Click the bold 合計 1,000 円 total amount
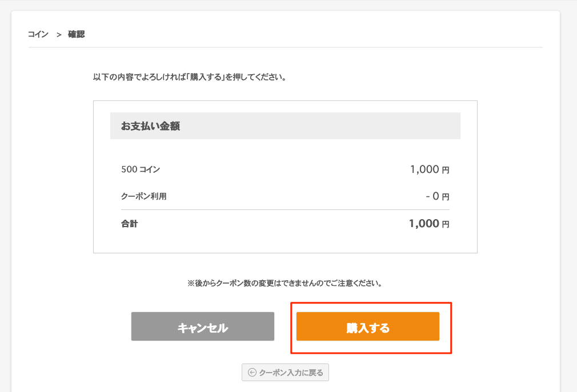 [x=429, y=223]
